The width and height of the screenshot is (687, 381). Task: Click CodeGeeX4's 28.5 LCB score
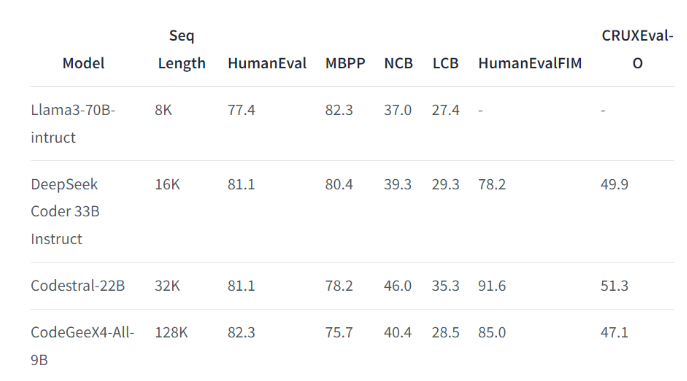pyautogui.click(x=446, y=332)
